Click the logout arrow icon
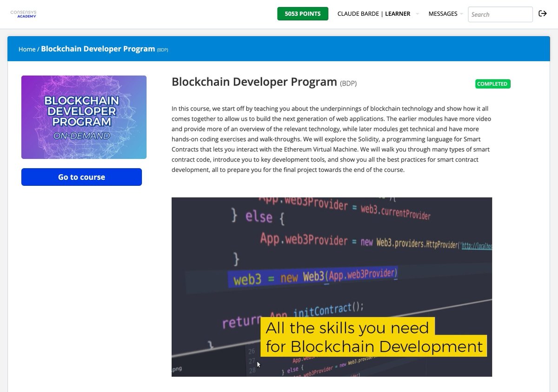This screenshot has width=558, height=392. pyautogui.click(x=543, y=13)
